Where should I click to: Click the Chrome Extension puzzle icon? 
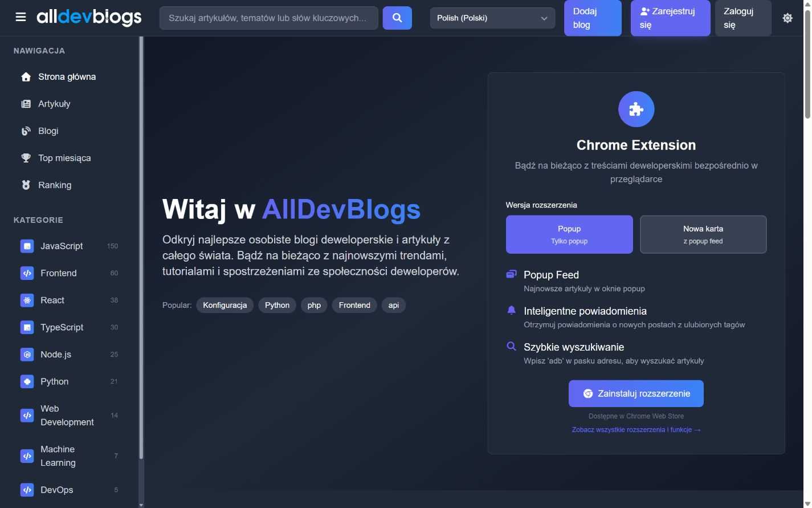pyautogui.click(x=636, y=109)
